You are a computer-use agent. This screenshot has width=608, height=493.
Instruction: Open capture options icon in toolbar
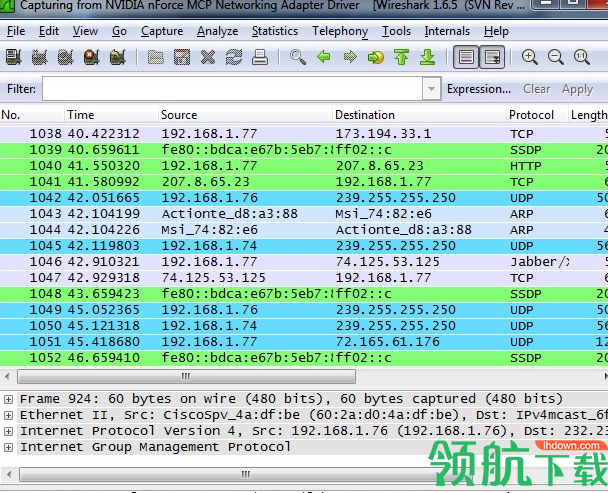pyautogui.click(x=40, y=57)
